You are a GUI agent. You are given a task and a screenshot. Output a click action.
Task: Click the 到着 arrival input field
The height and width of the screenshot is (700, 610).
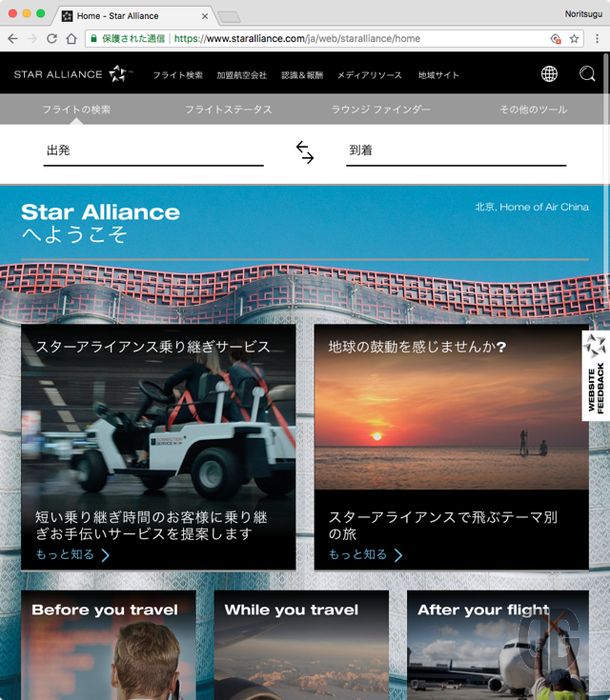tap(456, 151)
